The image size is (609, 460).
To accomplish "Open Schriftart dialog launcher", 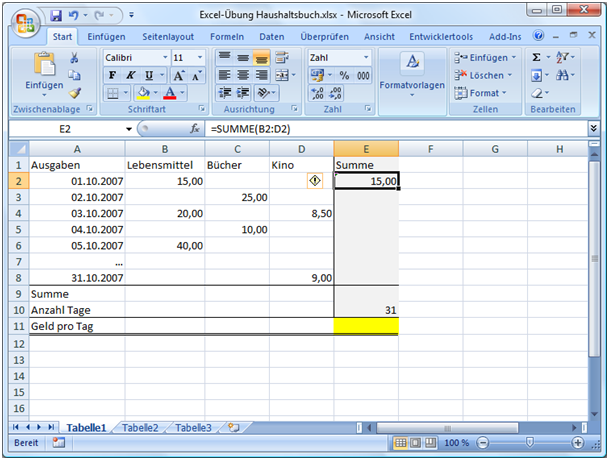I will pos(202,109).
